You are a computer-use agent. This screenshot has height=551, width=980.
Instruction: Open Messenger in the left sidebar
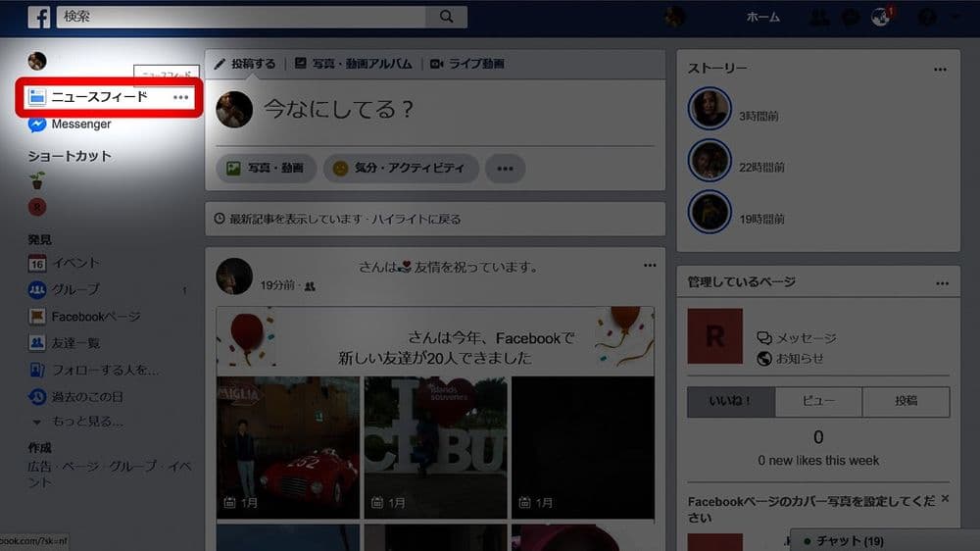point(80,125)
